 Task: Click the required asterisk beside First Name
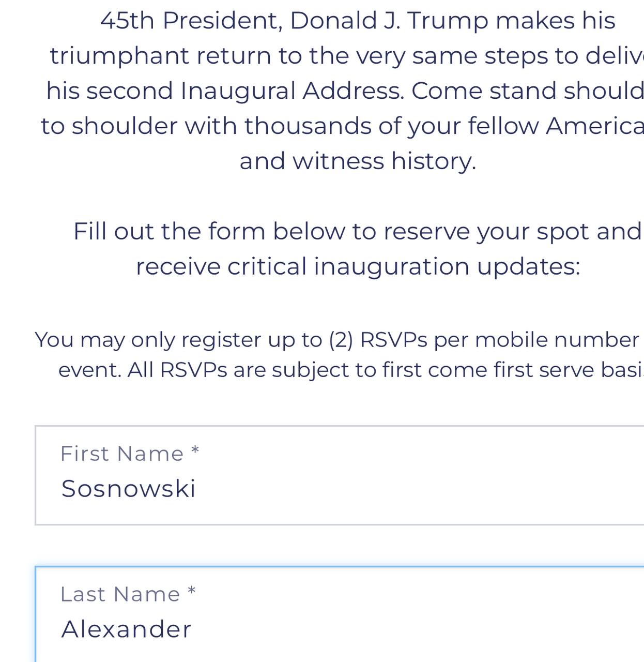click(195, 452)
